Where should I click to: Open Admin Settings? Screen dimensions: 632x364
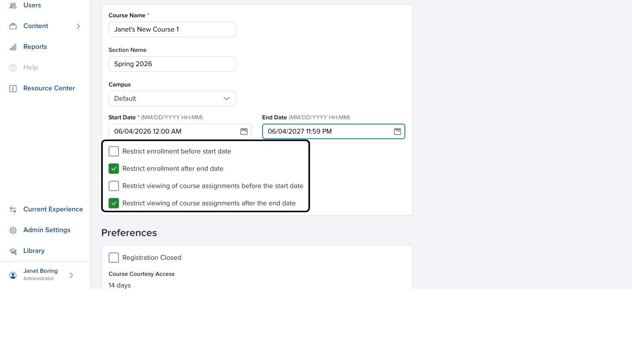(x=47, y=230)
